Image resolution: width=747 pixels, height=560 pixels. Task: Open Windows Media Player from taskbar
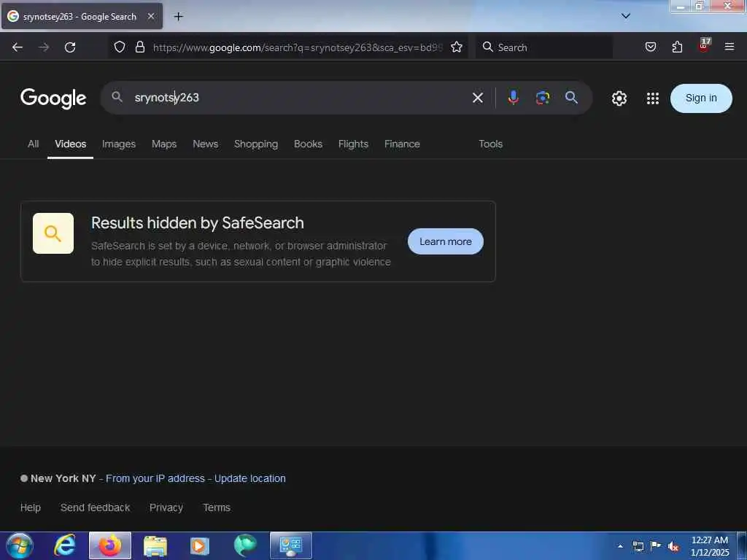[x=200, y=546]
